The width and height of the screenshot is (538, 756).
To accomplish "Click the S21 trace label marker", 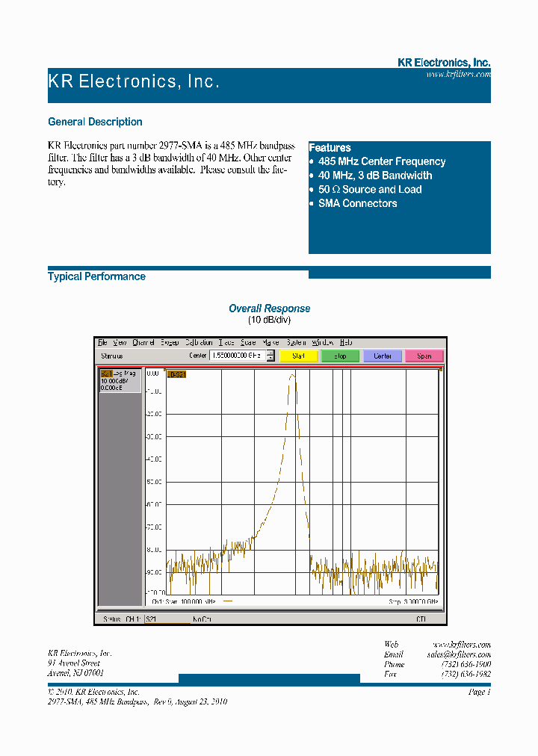I will coord(176,374).
